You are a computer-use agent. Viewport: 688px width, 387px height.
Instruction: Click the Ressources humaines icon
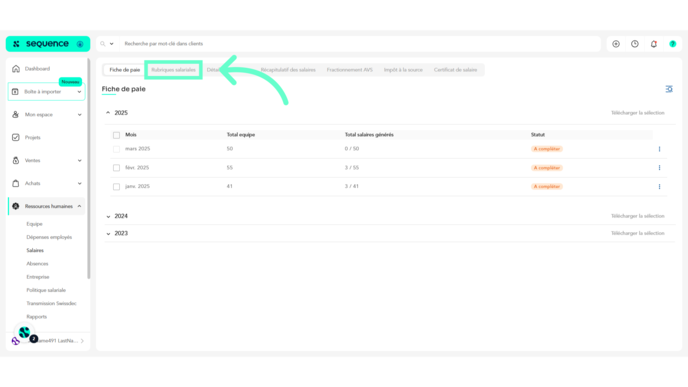(x=16, y=206)
